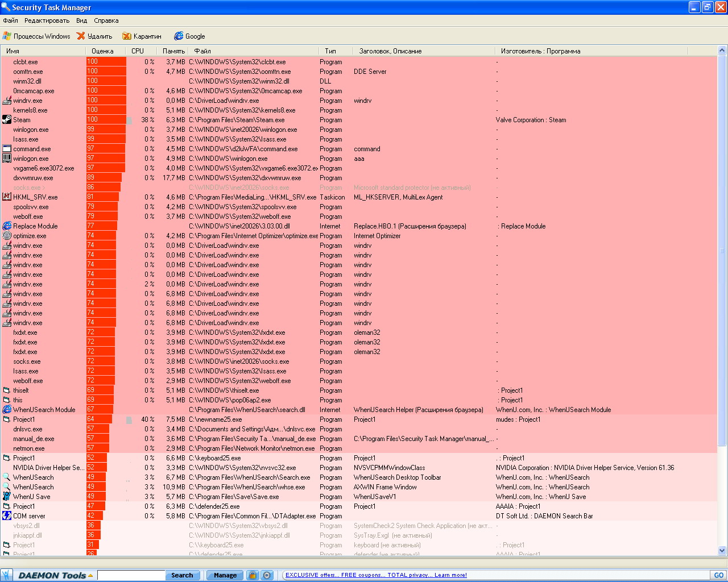Select the oomttn.exe process row
This screenshot has height=582, width=728.
pos(359,72)
